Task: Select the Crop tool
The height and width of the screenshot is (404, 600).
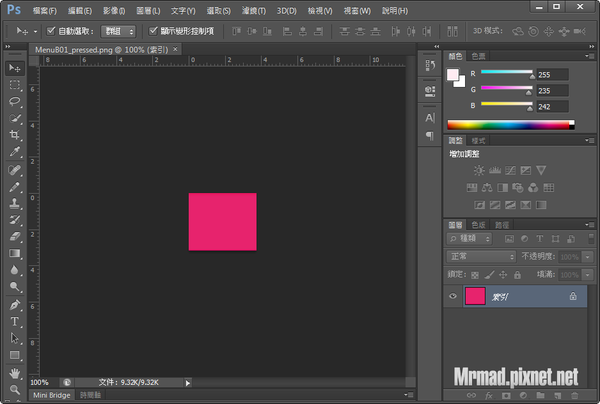Action: click(15, 135)
